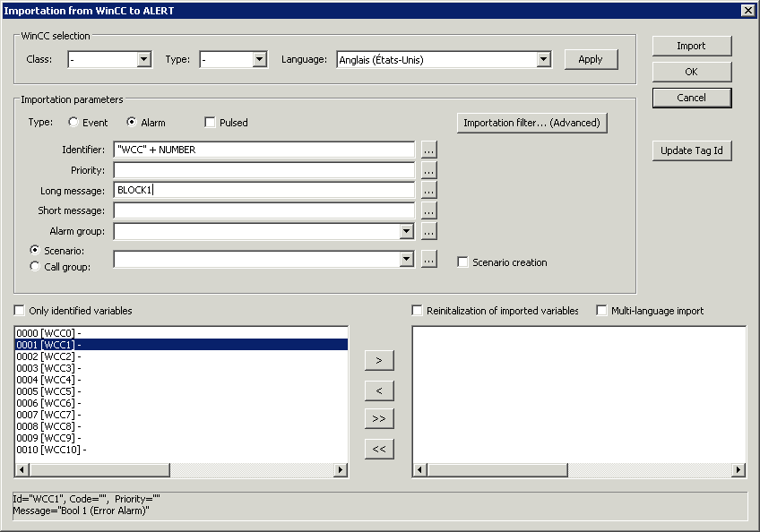Open the Long message ellipsis browse button

click(429, 190)
